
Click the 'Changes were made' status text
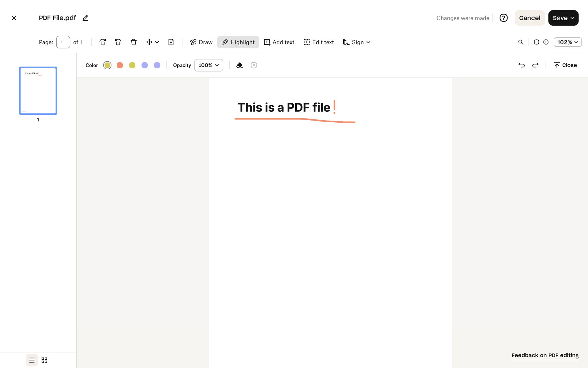click(x=463, y=18)
